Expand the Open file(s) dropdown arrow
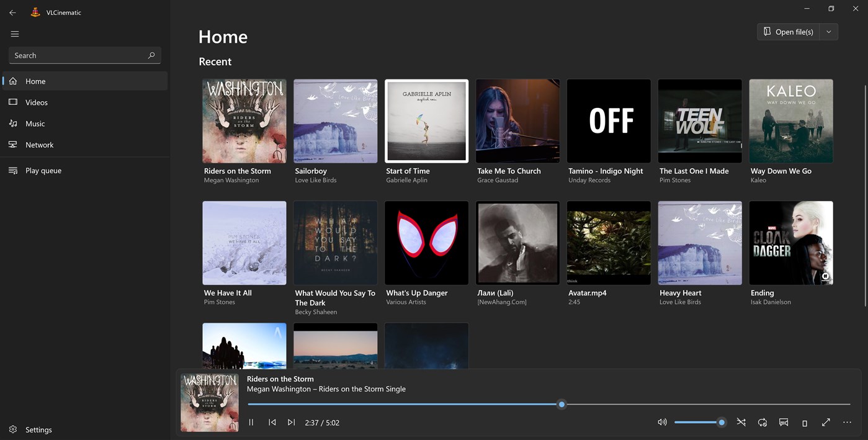868x440 pixels. point(828,31)
